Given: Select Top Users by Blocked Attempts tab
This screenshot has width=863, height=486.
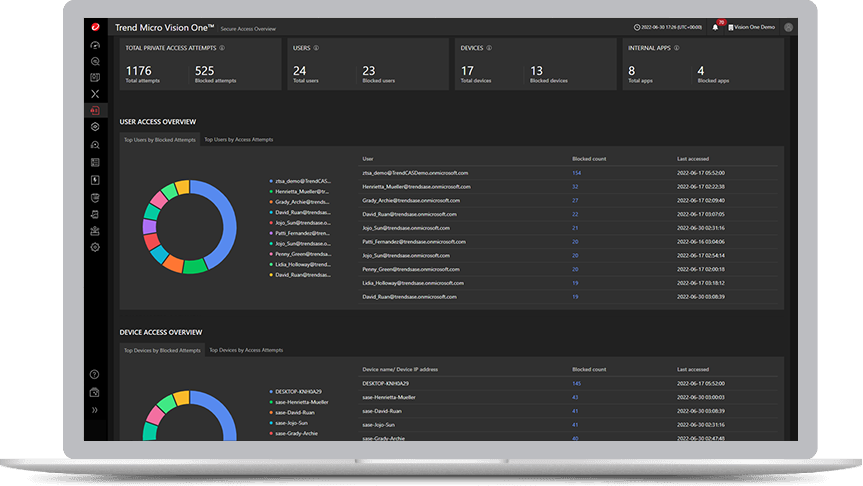Looking at the screenshot, I should [160, 140].
